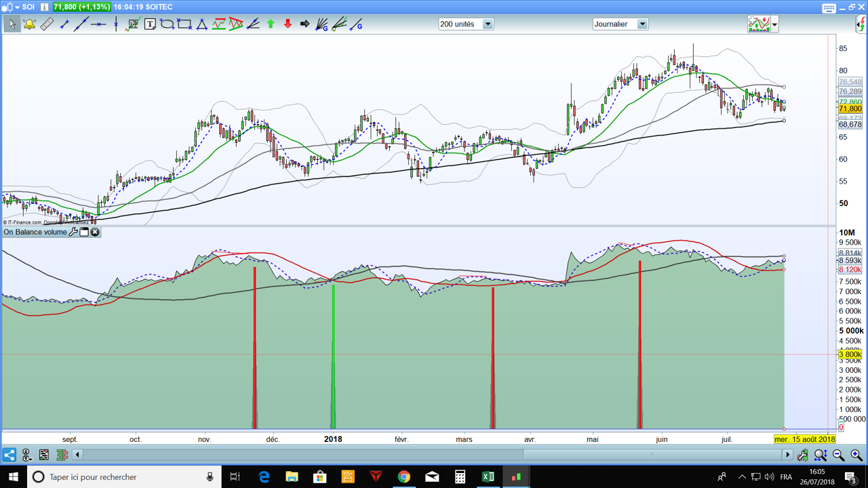Click the 8 120k red indicator value label

pyautogui.click(x=850, y=270)
